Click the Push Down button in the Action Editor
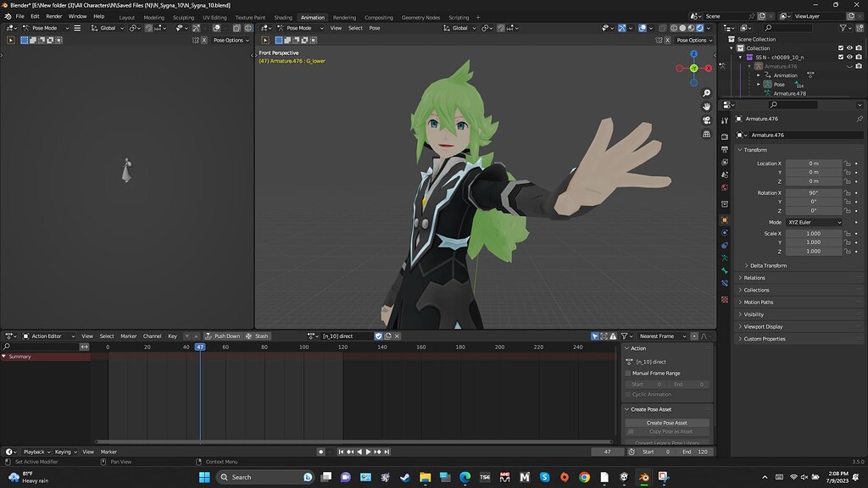868x488 pixels. point(226,335)
